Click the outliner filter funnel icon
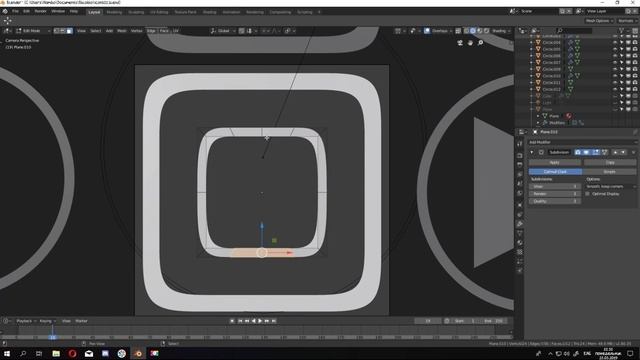 [x=622, y=31]
